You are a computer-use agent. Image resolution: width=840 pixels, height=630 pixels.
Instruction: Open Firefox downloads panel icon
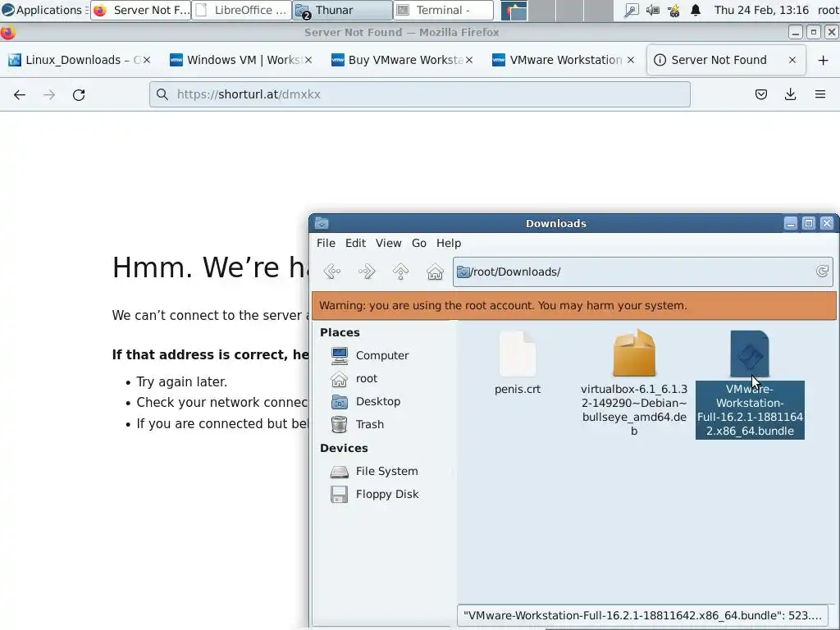(790, 95)
